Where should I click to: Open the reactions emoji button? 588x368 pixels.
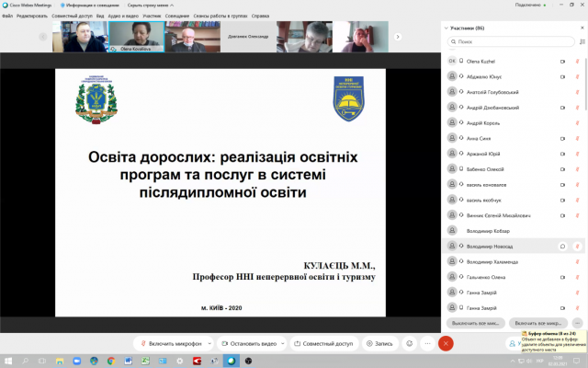(x=409, y=343)
